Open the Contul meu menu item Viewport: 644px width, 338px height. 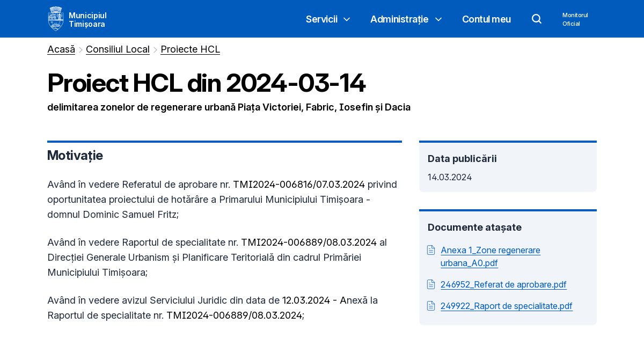click(486, 19)
